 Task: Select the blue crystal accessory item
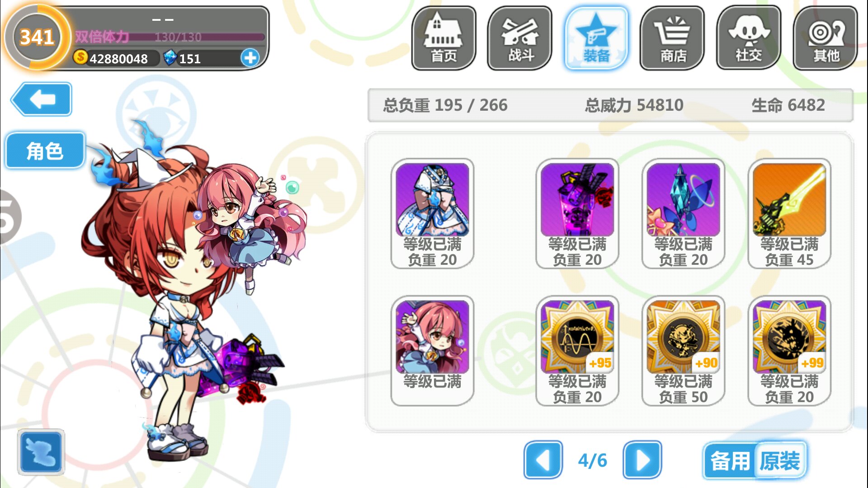(683, 214)
